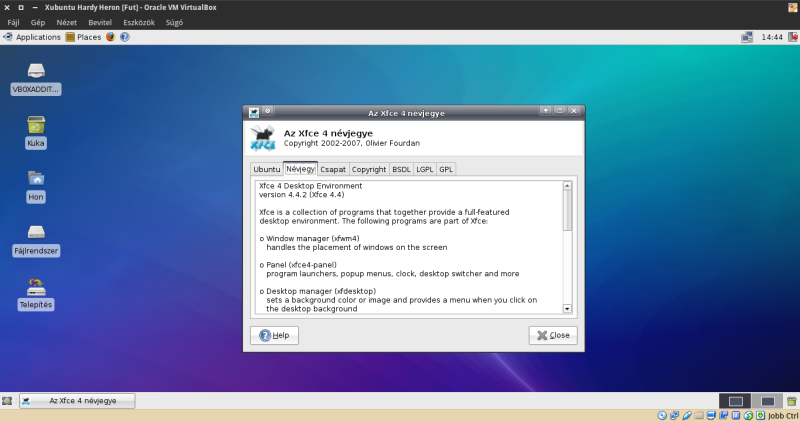Open the Eszközök menu in VirtualBox
This screenshot has width=800, height=422.
click(x=139, y=22)
